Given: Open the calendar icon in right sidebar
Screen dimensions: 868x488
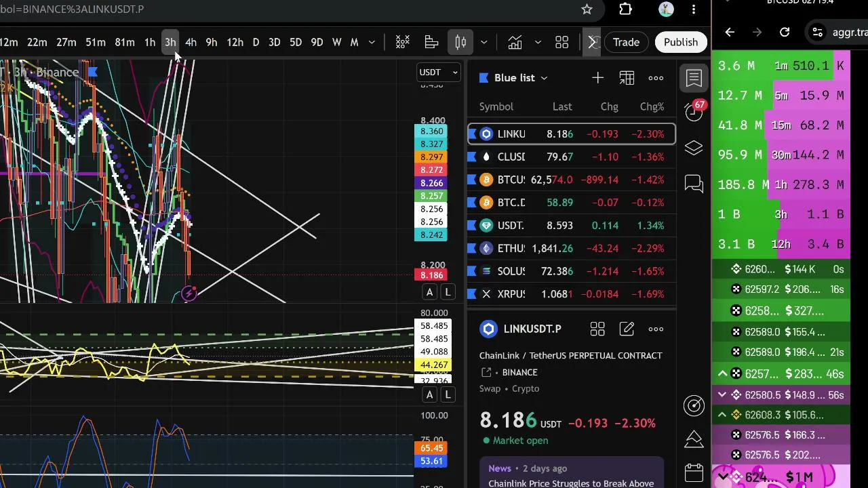Looking at the screenshot, I should (x=694, y=472).
